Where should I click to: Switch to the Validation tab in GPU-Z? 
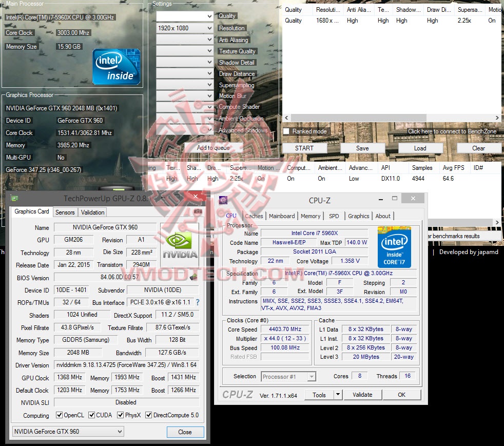92,212
